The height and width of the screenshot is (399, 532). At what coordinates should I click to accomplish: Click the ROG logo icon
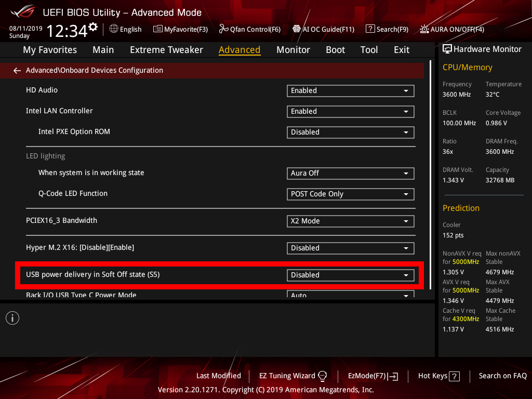[22, 11]
